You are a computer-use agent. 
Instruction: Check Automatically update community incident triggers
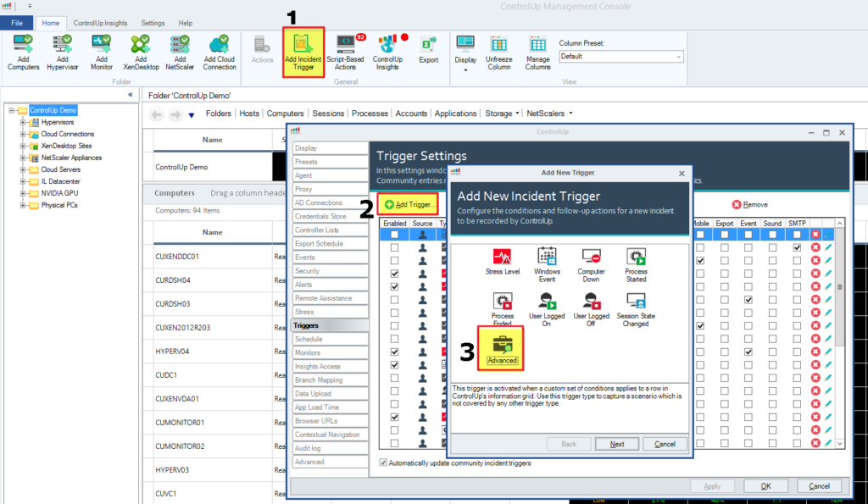[384, 462]
